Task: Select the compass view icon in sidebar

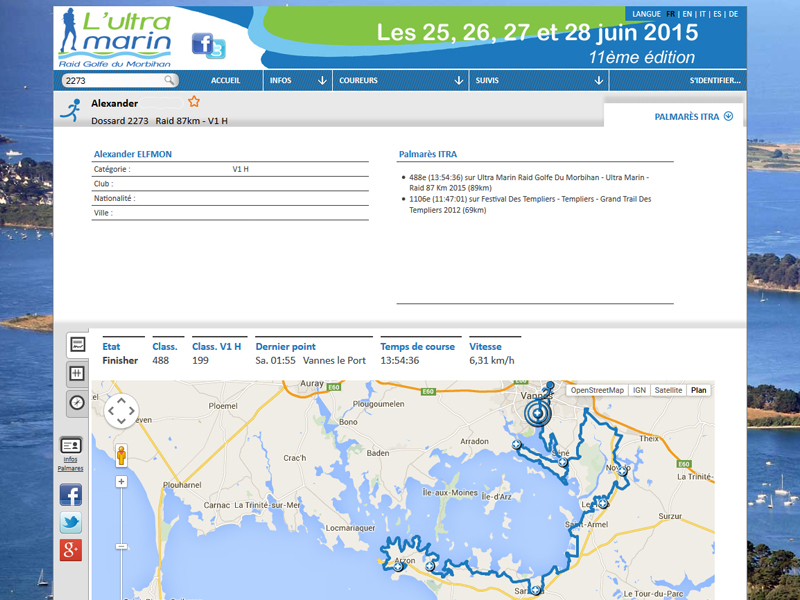Action: (76, 402)
